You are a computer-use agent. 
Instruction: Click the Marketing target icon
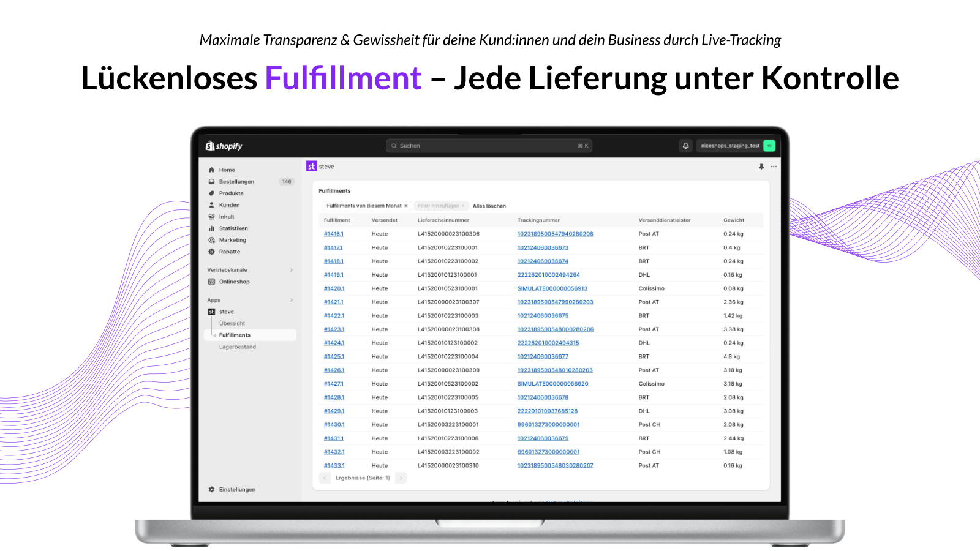tap(211, 240)
